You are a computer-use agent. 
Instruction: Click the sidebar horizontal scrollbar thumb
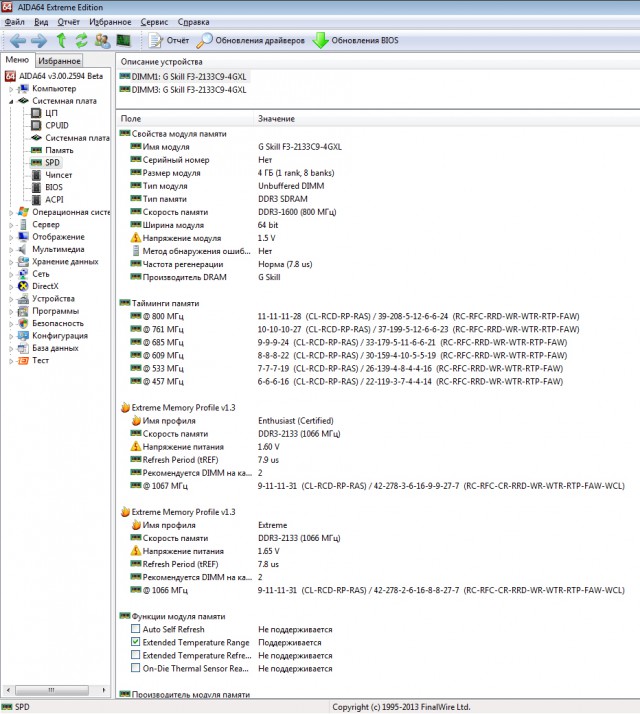[51, 690]
